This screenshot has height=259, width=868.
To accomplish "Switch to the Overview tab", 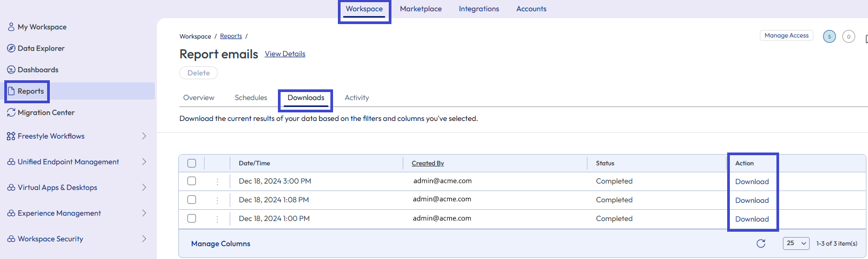I will tap(199, 98).
